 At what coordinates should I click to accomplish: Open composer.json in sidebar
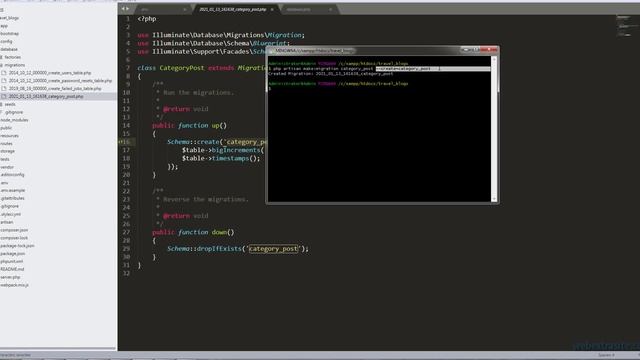click(x=14, y=230)
